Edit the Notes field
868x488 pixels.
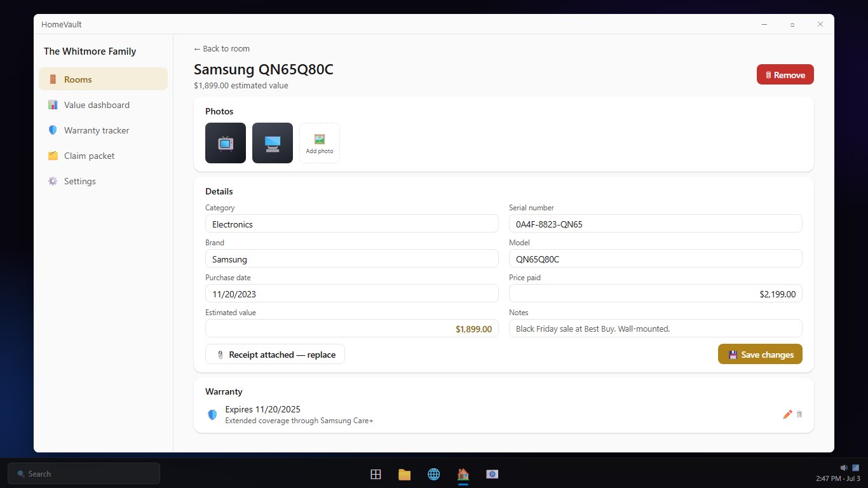click(x=656, y=329)
